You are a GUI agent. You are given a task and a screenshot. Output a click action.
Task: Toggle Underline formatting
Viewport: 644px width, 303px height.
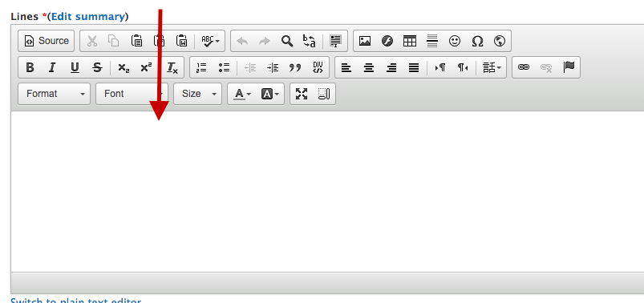coord(75,67)
